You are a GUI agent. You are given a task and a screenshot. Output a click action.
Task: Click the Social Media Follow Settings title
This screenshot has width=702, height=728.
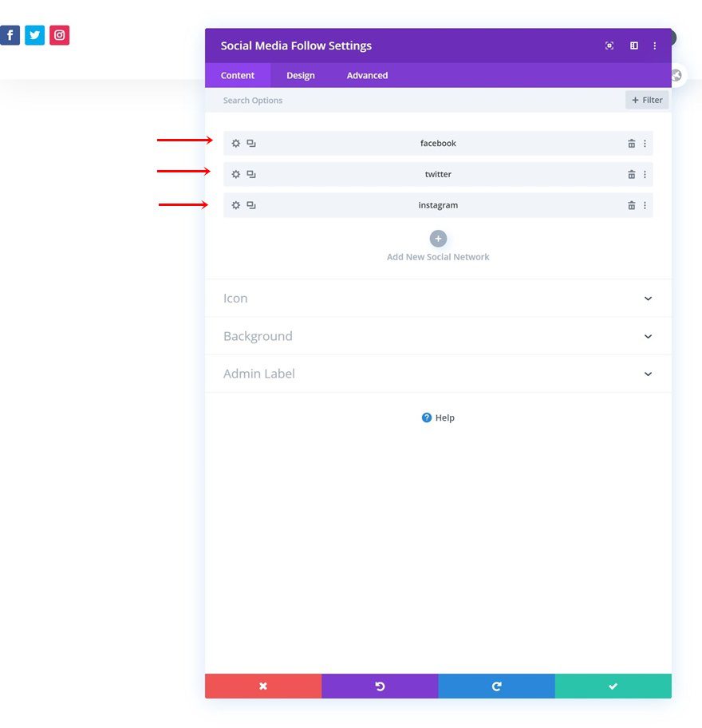coord(296,45)
